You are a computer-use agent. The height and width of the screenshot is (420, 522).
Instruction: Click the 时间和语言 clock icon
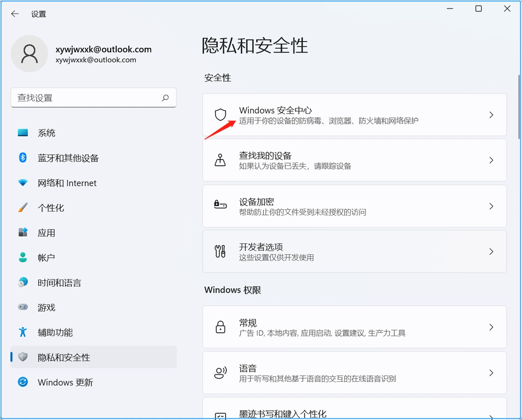point(23,283)
